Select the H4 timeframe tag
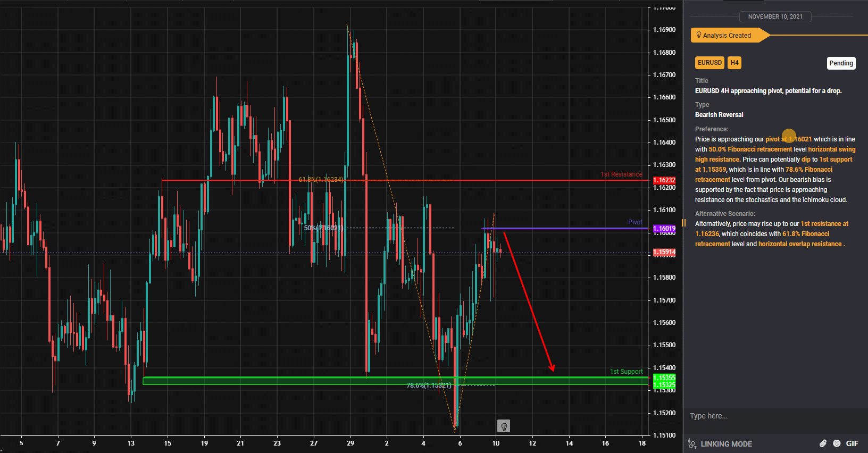The width and height of the screenshot is (868, 453). click(x=735, y=63)
